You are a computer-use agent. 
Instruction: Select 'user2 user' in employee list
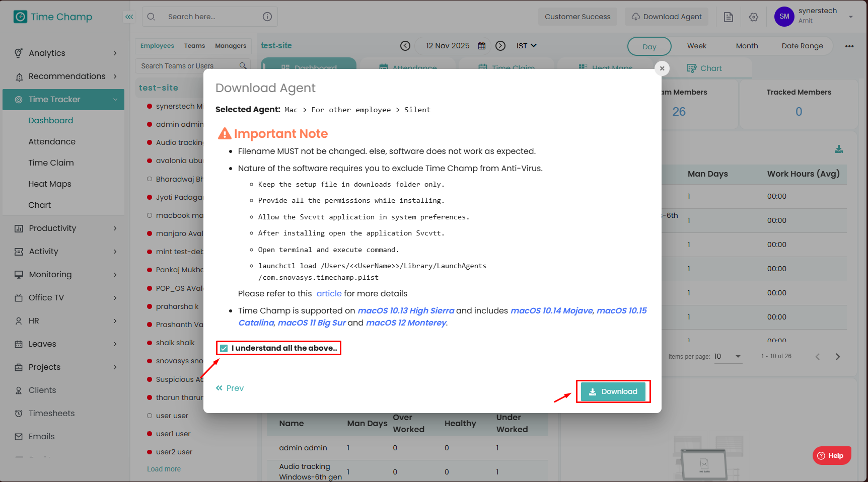(174, 452)
